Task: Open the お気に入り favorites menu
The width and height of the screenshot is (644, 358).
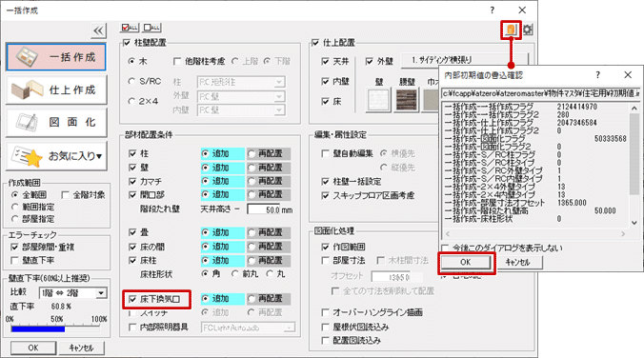Action: tap(56, 155)
